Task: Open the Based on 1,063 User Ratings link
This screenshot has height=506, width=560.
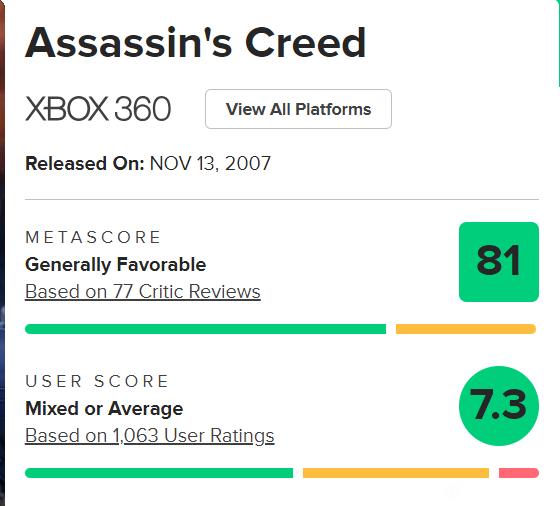Action: point(150,436)
